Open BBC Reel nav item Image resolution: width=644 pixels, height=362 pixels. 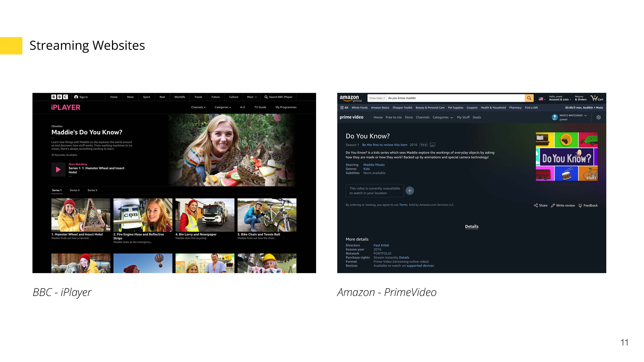coord(162,97)
